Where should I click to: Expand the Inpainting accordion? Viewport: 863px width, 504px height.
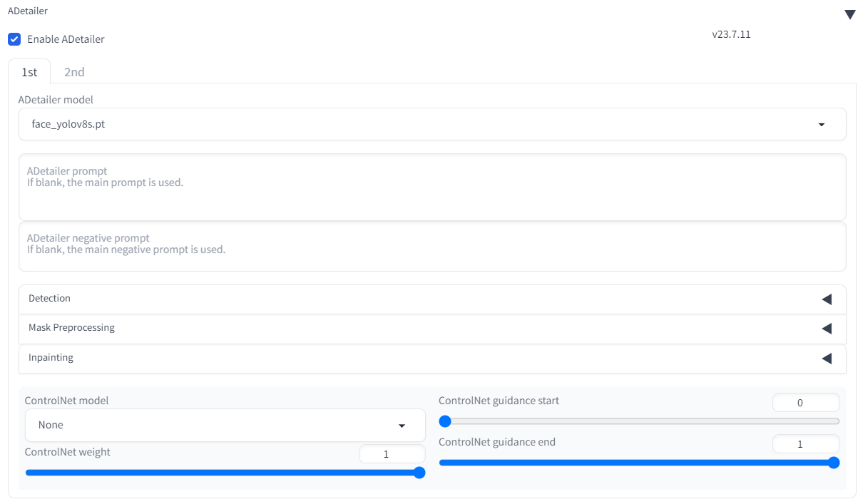[432, 359]
